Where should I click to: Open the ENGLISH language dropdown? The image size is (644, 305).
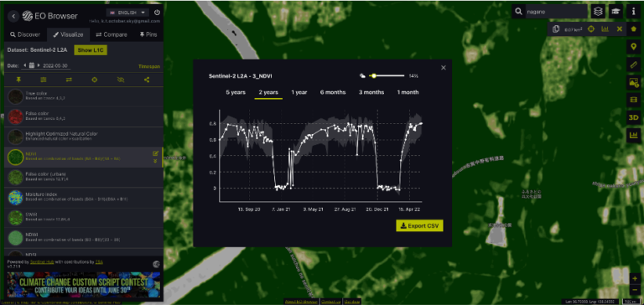pos(127,13)
